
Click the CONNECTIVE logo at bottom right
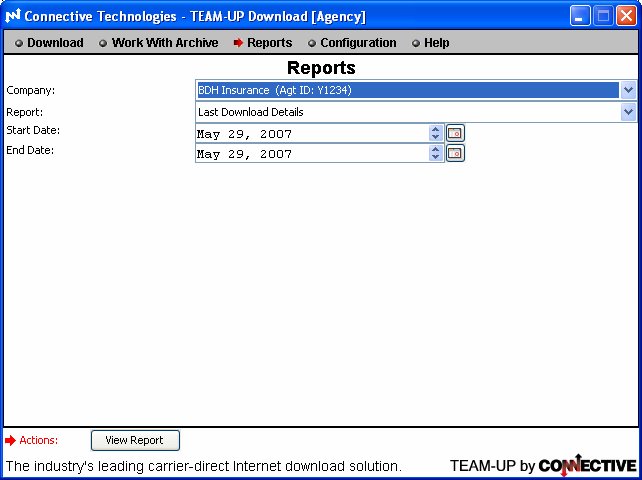pyautogui.click(x=587, y=465)
